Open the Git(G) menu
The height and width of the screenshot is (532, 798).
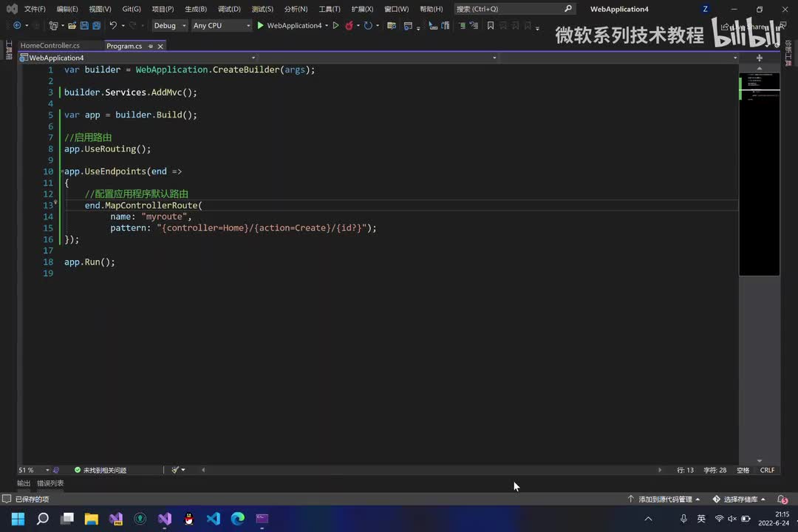132,9
